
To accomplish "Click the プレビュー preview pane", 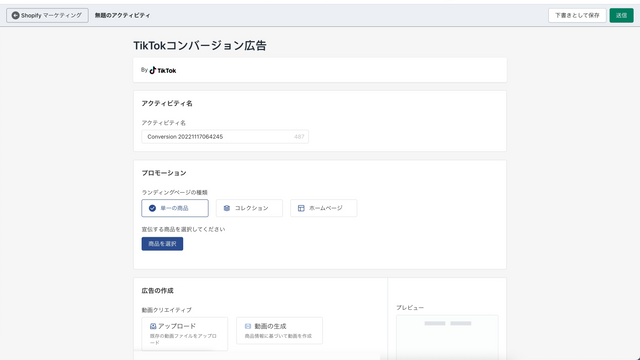I will click(x=447, y=337).
